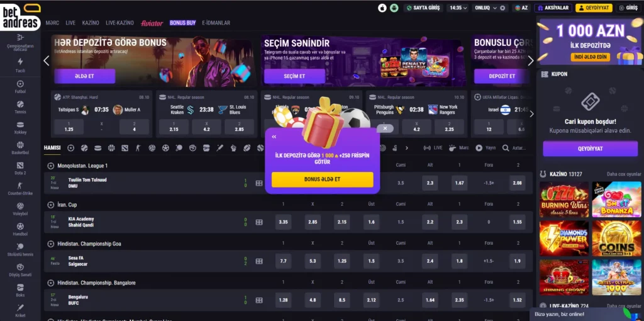Toggle the LIVE filter above match list

pyautogui.click(x=433, y=147)
